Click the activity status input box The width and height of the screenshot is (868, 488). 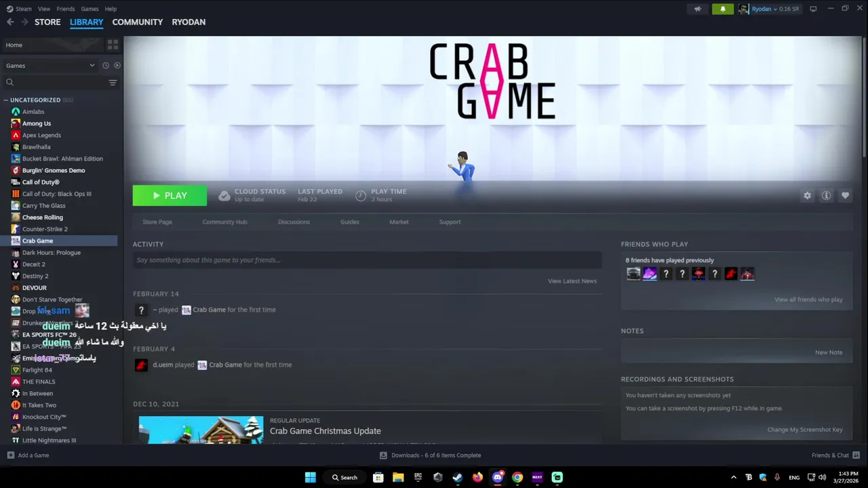pos(367,260)
